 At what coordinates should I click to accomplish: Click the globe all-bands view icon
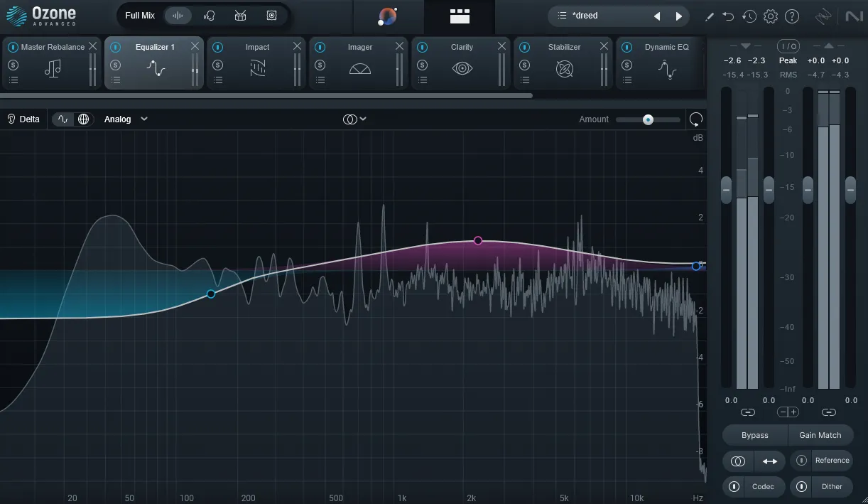coord(83,119)
